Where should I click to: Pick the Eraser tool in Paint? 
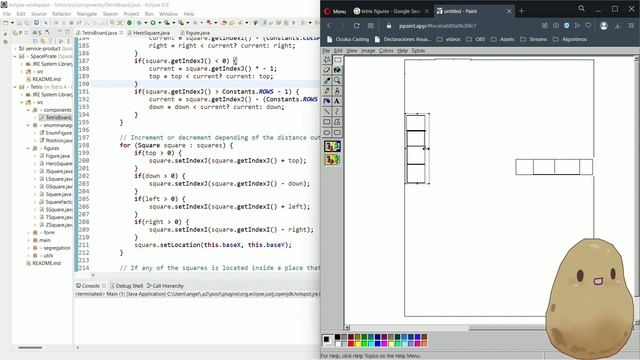327,70
